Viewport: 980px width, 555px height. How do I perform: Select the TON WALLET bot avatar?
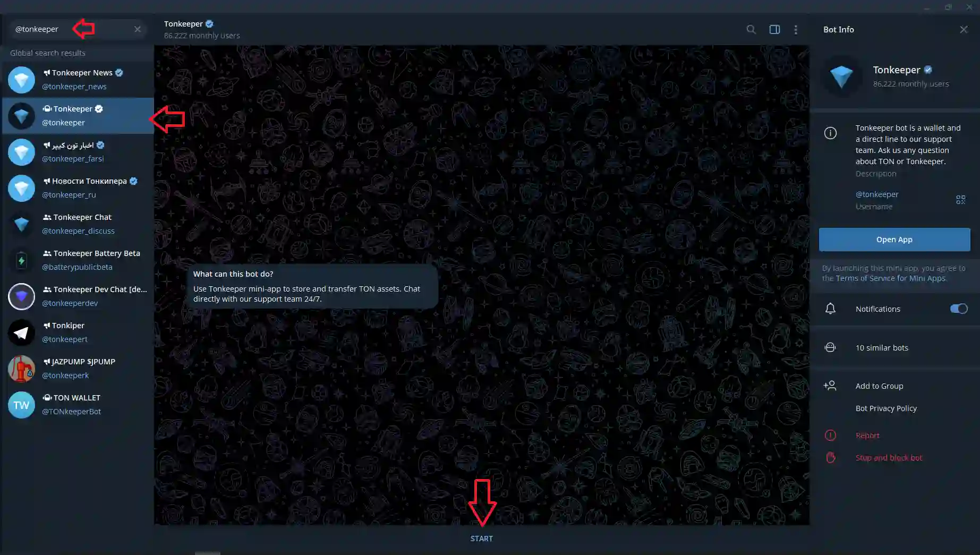[21, 405]
